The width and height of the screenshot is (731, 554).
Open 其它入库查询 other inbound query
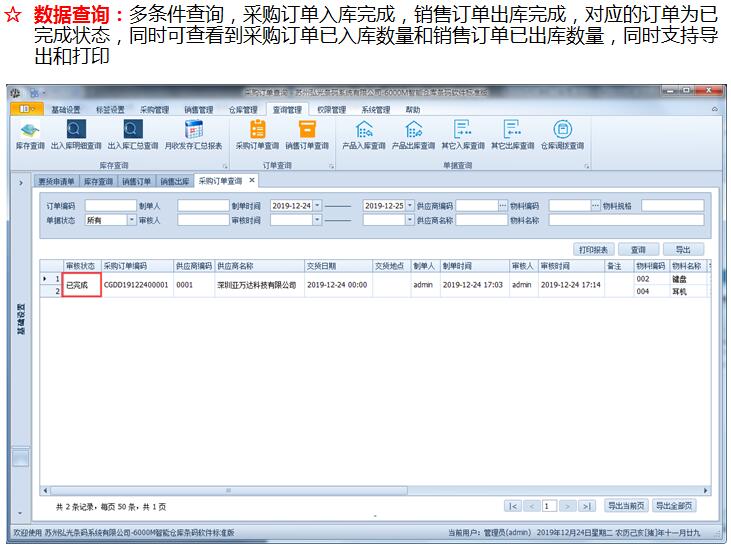463,135
